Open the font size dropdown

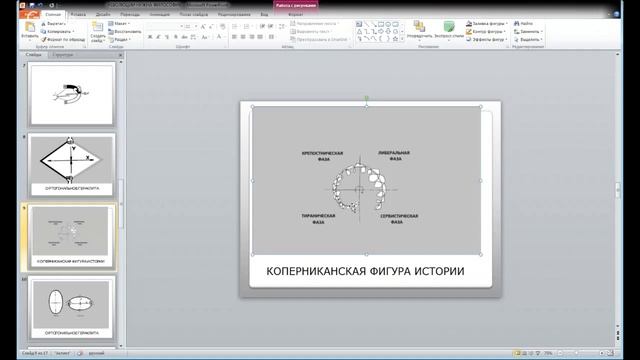click(196, 27)
